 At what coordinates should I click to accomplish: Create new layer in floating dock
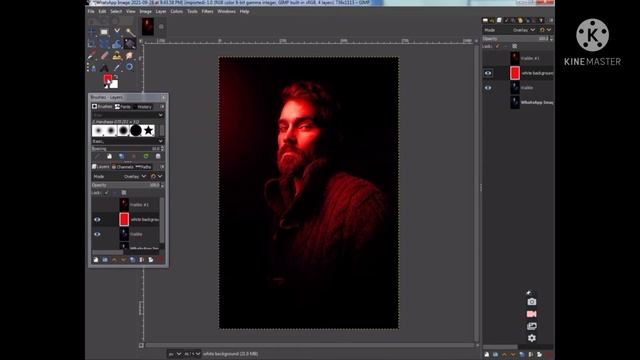click(96, 260)
